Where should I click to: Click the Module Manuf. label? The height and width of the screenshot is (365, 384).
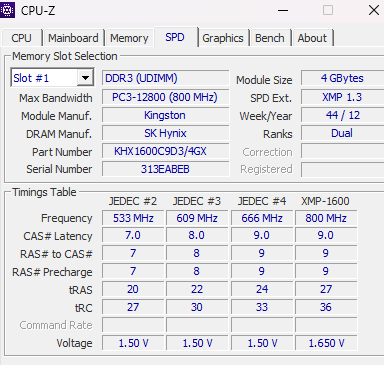[56, 116]
